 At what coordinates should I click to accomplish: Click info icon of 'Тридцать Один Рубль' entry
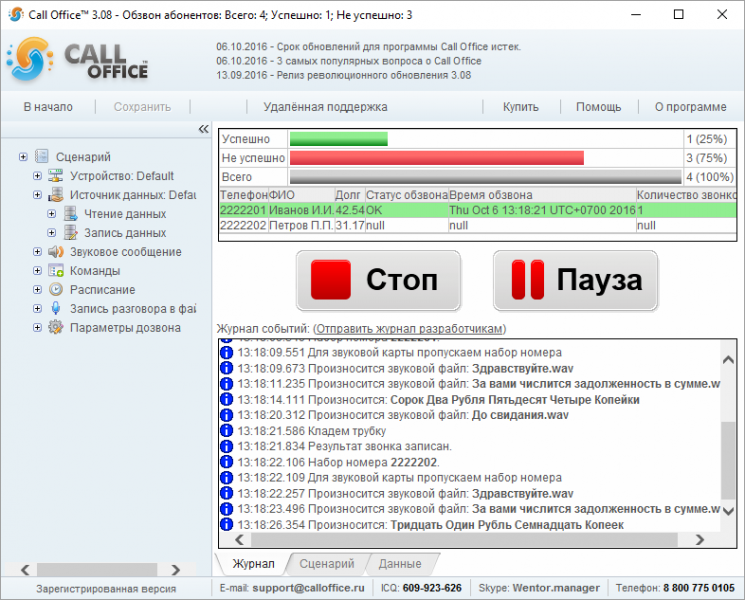pos(227,524)
